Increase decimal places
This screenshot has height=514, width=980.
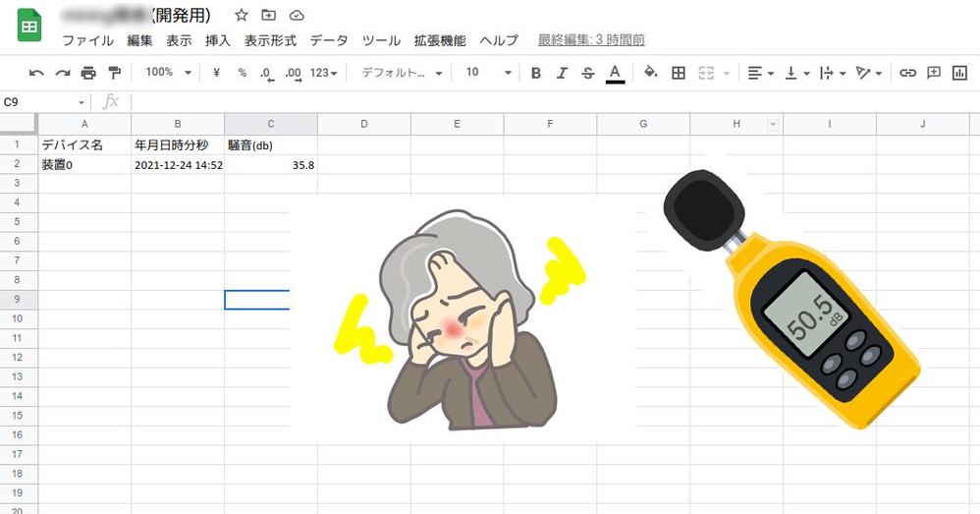(294, 74)
